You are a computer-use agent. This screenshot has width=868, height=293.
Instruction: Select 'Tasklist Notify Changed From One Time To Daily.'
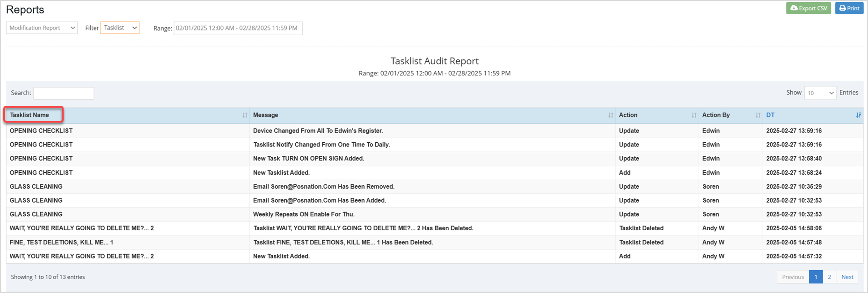pyautogui.click(x=321, y=145)
